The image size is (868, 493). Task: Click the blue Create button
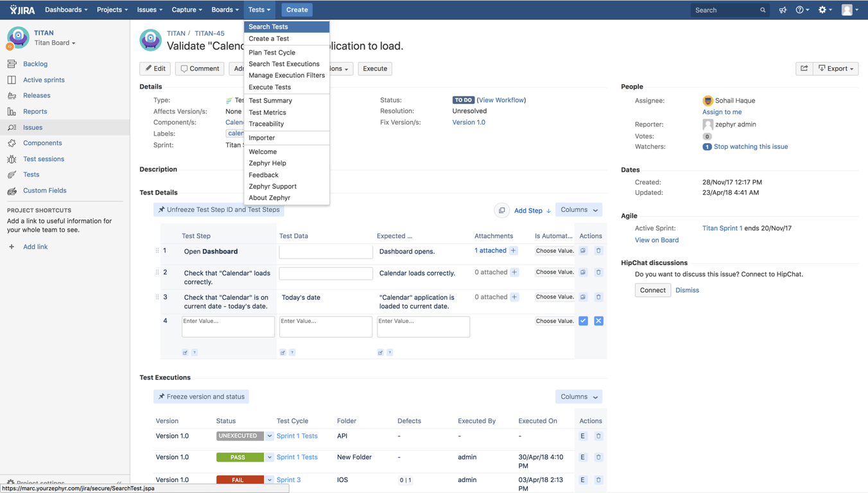pyautogui.click(x=297, y=10)
